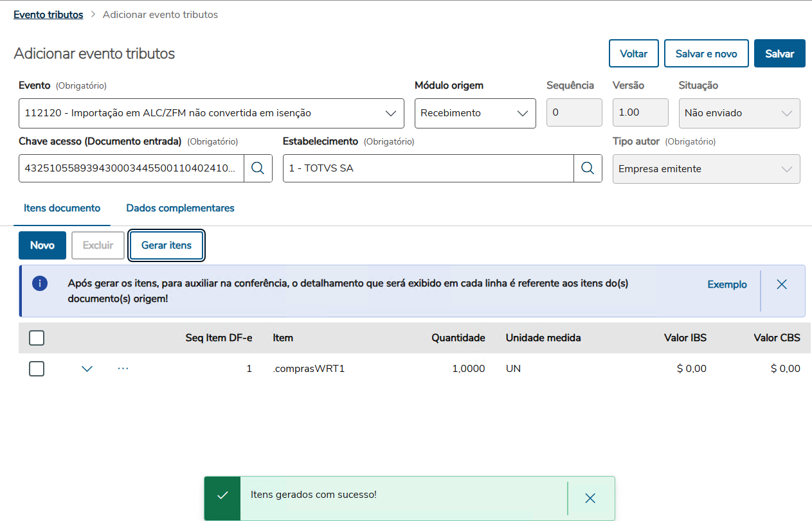Click search icon for Estabelecimento field
Image resolution: width=812 pixels, height=521 pixels.
[588, 168]
